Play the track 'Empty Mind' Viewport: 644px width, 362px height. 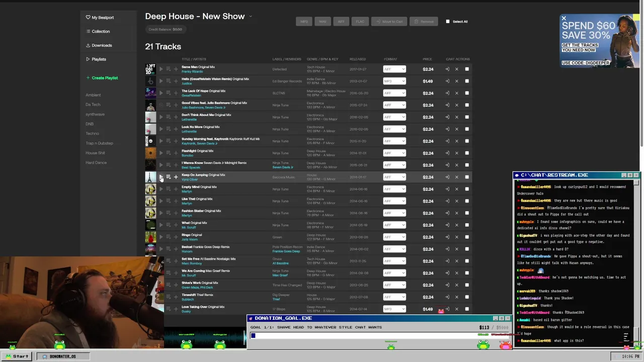click(161, 189)
